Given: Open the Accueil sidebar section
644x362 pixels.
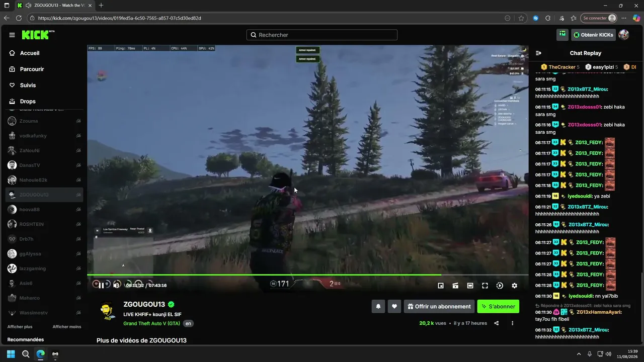Looking at the screenshot, I should 30,53.
